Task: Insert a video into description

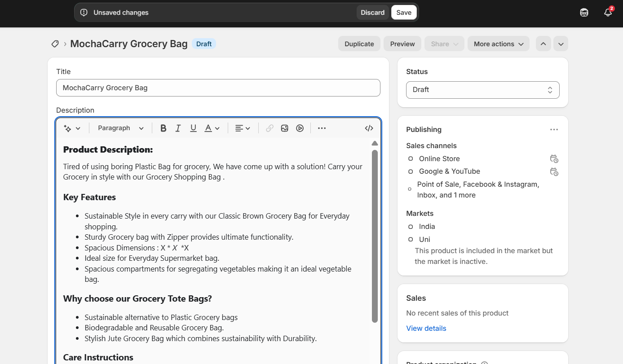Action: pyautogui.click(x=300, y=128)
